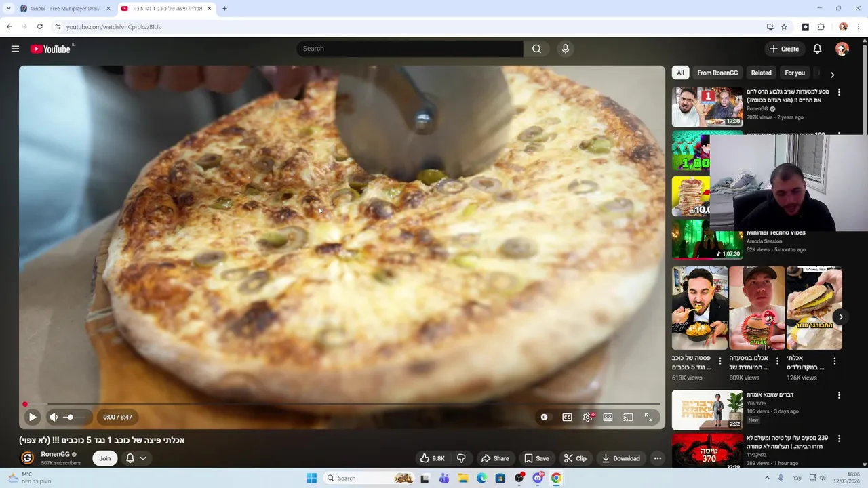Open the RonenGG channel name link
The image size is (868, 488).
[55, 454]
